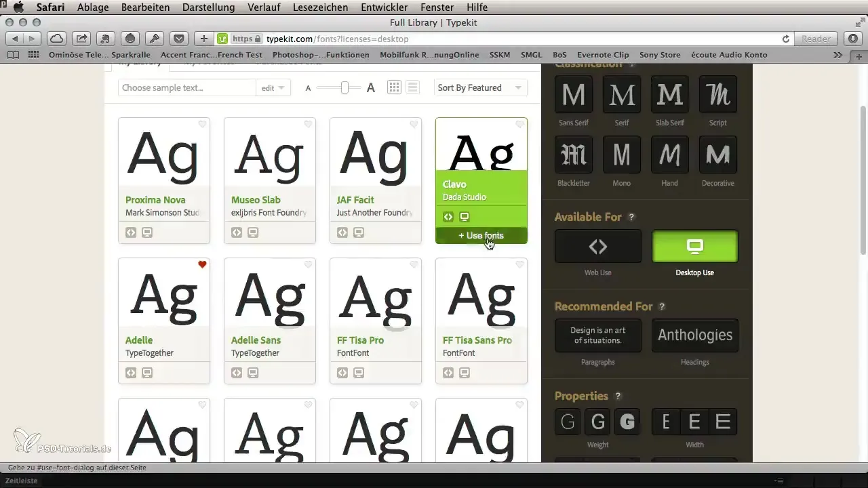Screen dimensions: 868x488
Task: Open the Ablage menu
Action: [93, 7]
